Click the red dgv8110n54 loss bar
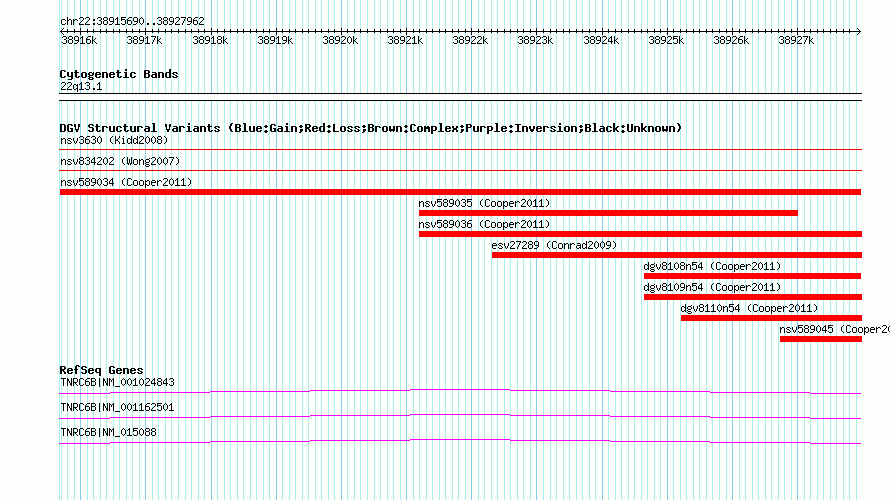 771,318
